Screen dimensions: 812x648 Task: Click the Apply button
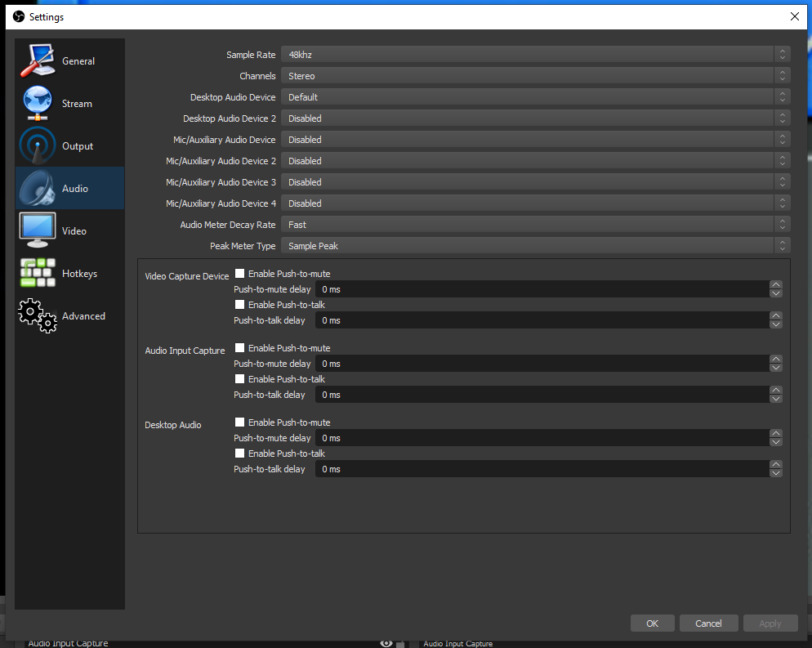click(770, 623)
